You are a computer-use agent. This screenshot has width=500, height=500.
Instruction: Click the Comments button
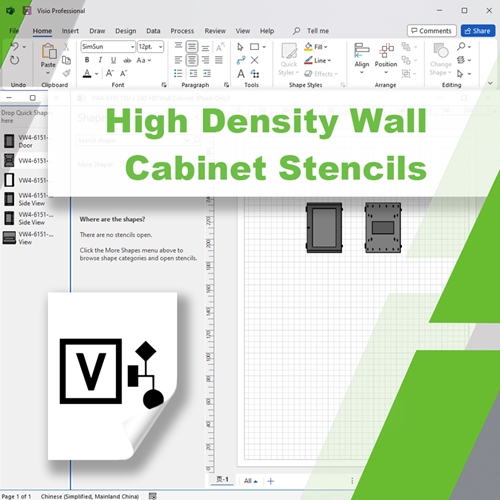(432, 31)
